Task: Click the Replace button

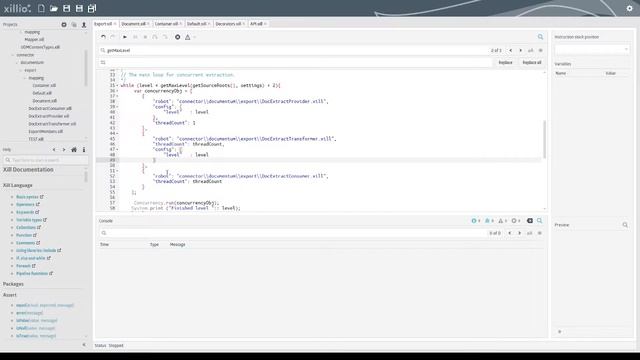Action: [x=505, y=62]
